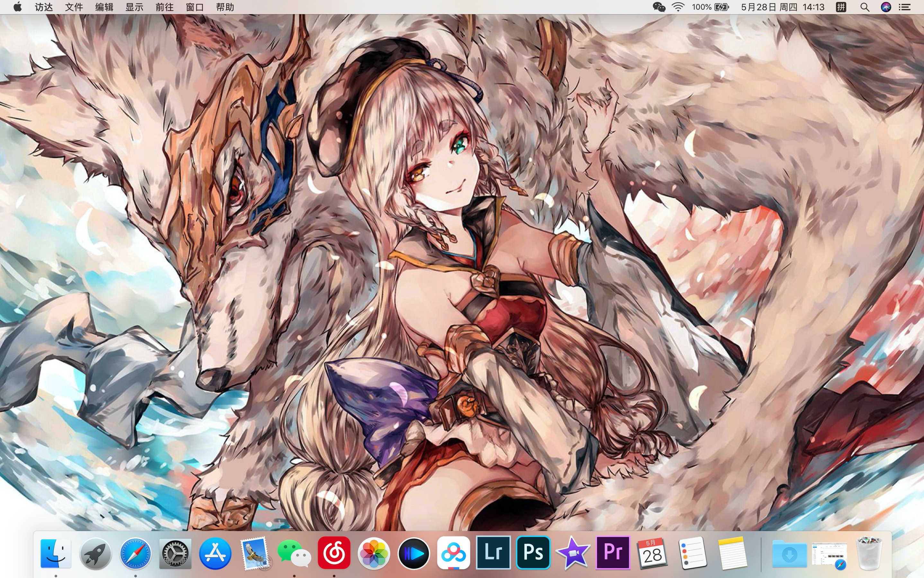Open the Trash in the Dock
924x578 pixels.
point(869,553)
